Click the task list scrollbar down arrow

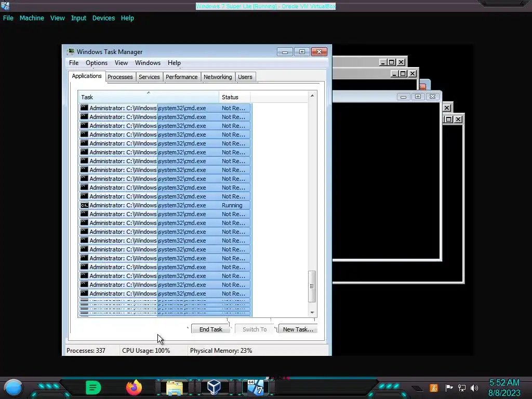(x=312, y=312)
